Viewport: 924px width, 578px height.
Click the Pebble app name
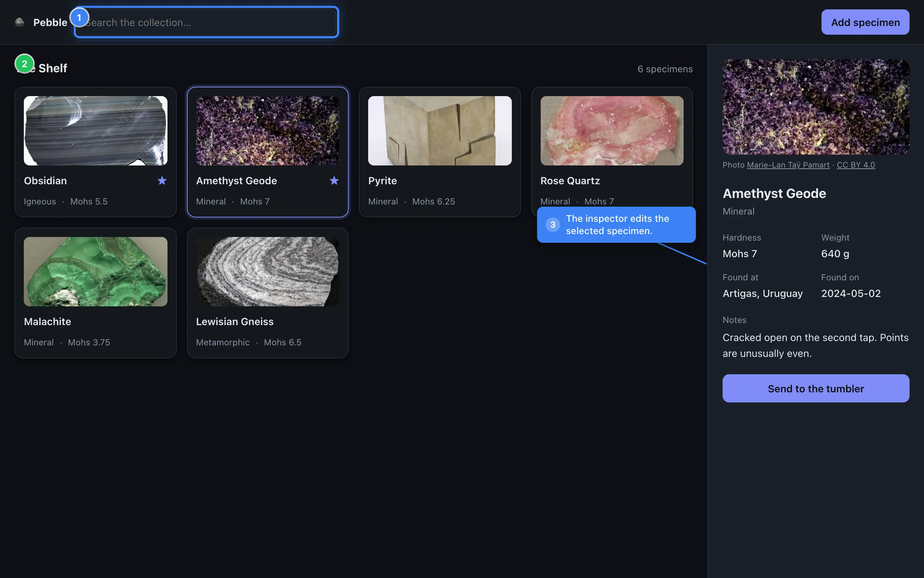tap(50, 22)
